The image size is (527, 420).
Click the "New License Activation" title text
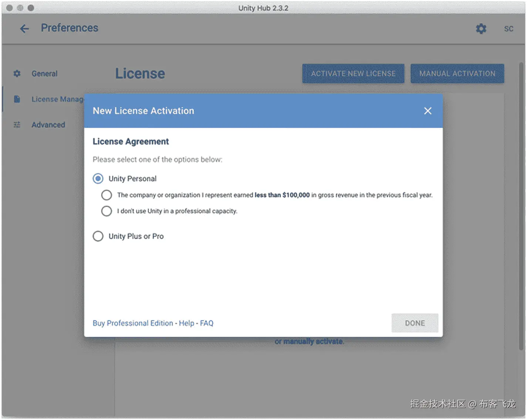point(143,111)
